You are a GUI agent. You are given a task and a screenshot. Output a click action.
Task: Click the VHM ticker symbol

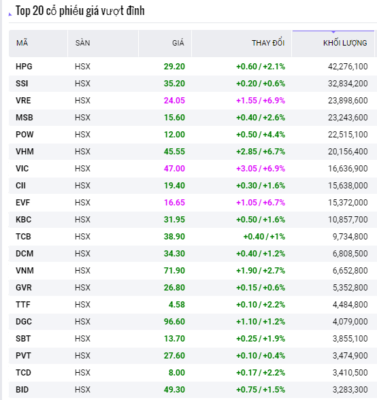[x=25, y=152]
